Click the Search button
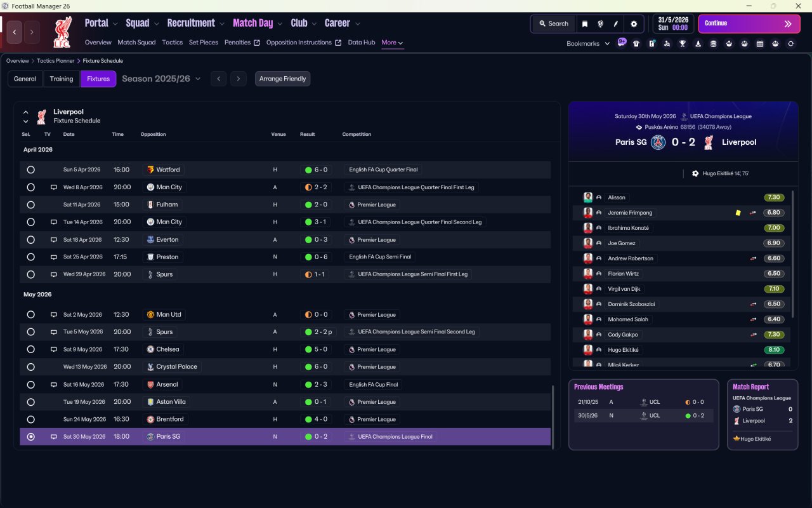 tap(553, 23)
